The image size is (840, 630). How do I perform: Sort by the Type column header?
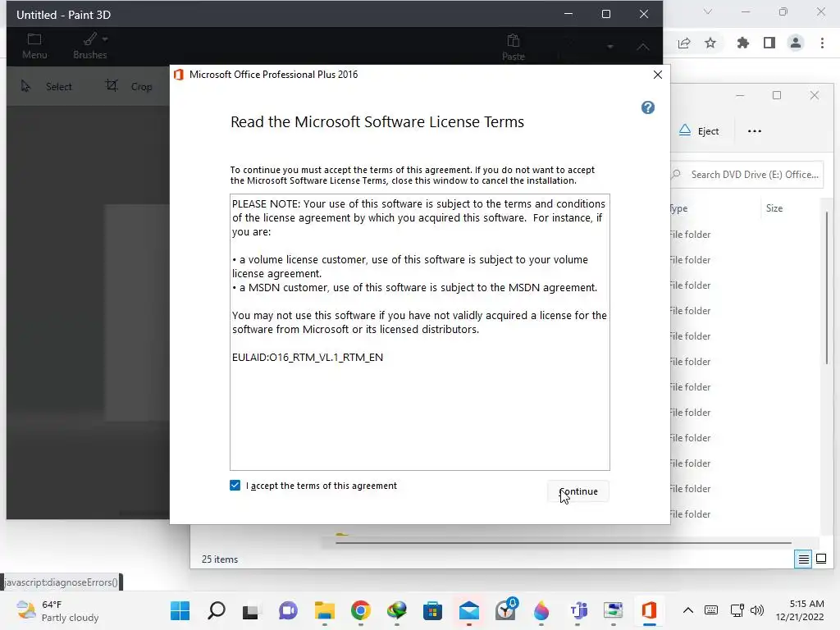point(678,208)
